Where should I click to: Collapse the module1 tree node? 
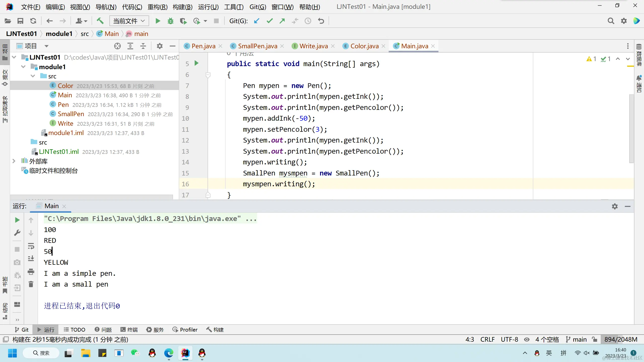23,67
